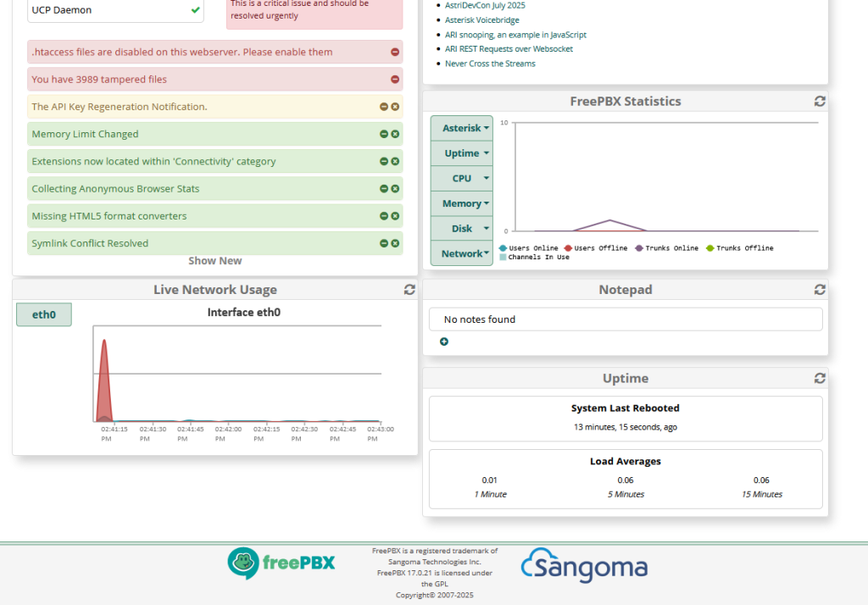Select the Network statistics tab

[x=462, y=253]
